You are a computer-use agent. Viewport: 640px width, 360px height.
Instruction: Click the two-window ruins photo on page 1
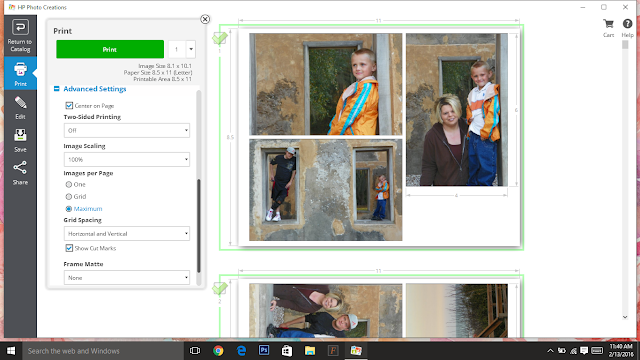point(325,190)
